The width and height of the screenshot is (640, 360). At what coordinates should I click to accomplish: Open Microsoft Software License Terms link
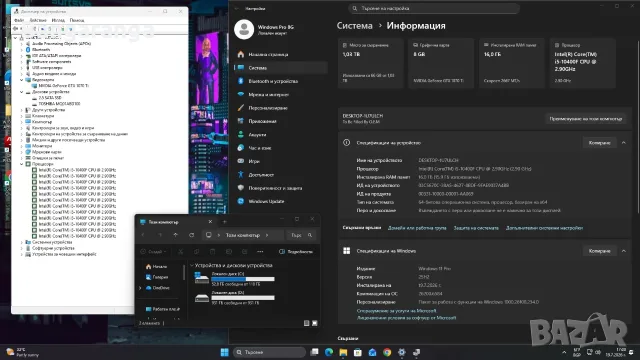pos(406,318)
